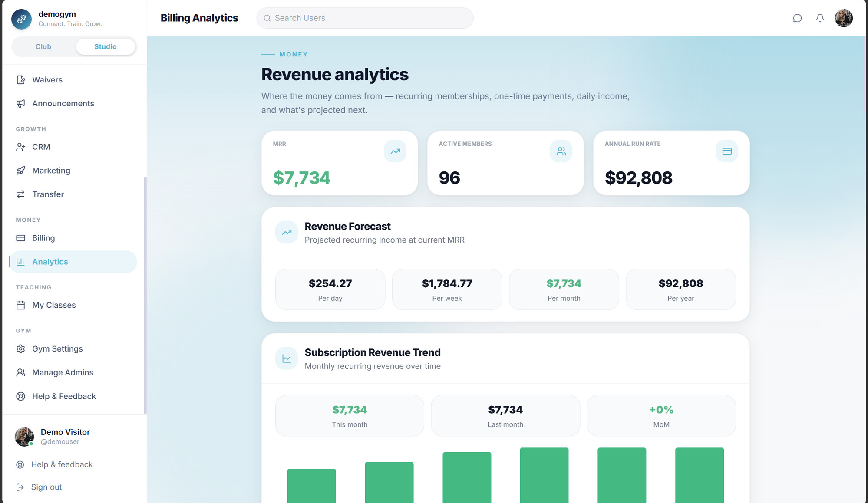Click the Annual Run Rate card icon
Viewport: 868px width, 503px height.
pyautogui.click(x=727, y=151)
